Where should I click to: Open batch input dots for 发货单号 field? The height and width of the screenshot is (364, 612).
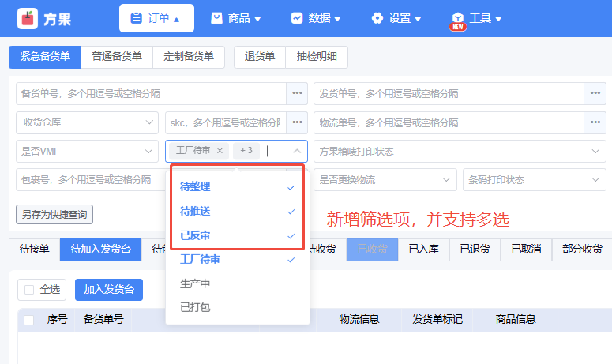pyautogui.click(x=595, y=93)
